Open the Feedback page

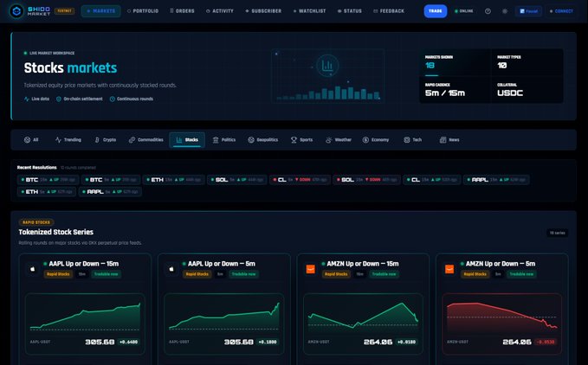(x=389, y=11)
